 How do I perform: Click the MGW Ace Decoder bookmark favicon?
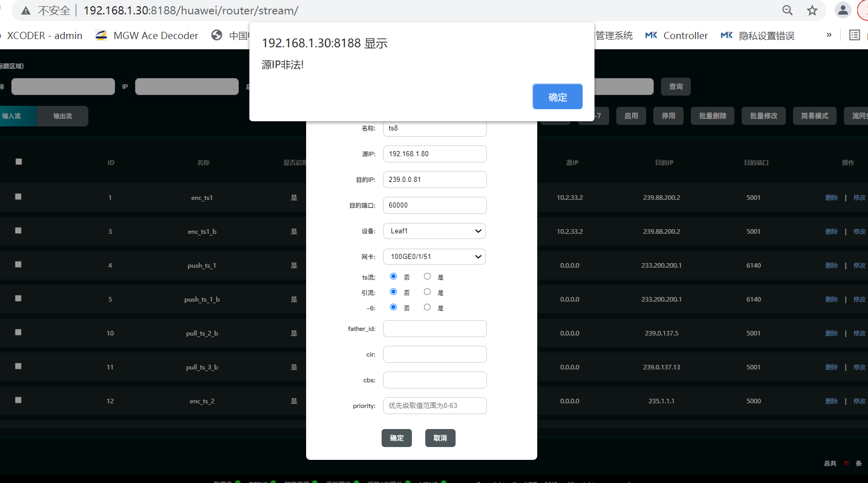click(x=101, y=35)
